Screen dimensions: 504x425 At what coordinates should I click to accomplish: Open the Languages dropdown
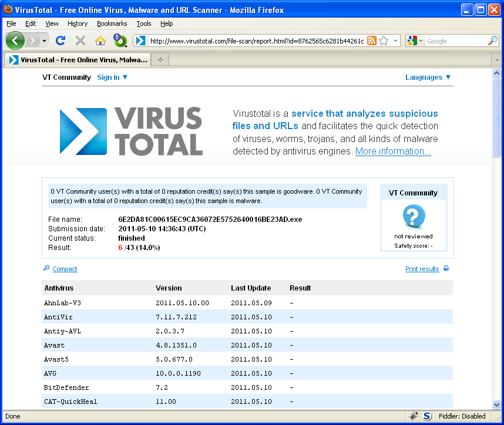click(x=428, y=77)
